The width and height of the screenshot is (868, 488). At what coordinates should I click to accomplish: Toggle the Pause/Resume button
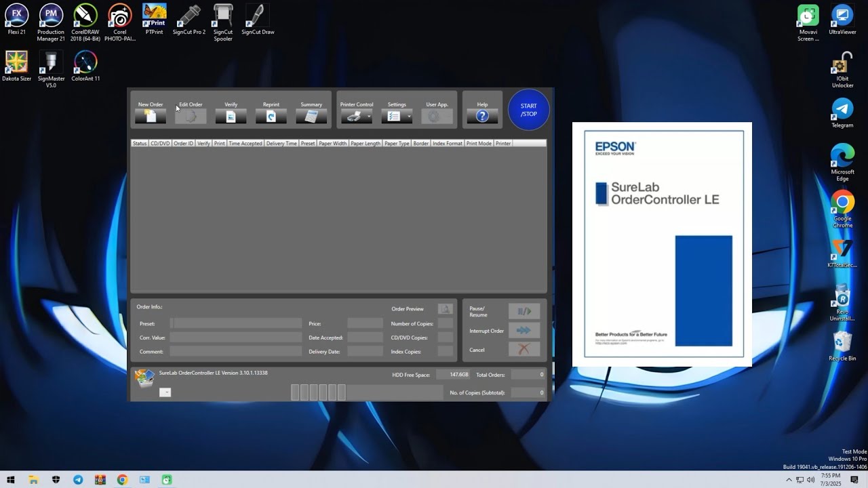point(524,311)
